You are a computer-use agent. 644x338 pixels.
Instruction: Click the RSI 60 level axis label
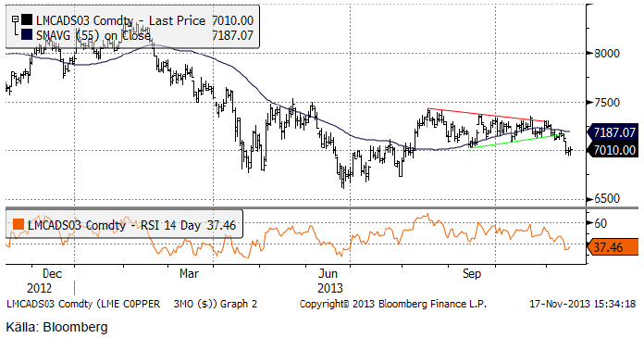click(x=601, y=223)
